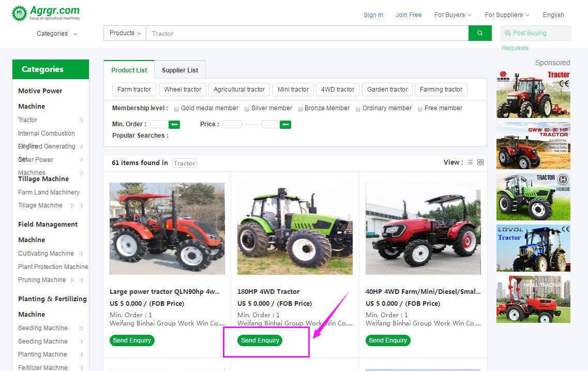Expand the Feitilizer Machine category arrow

pyautogui.click(x=82, y=368)
